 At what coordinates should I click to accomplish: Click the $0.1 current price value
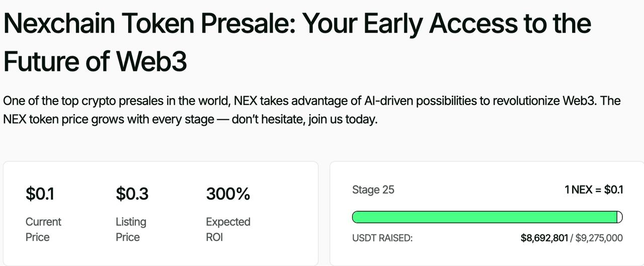point(40,194)
